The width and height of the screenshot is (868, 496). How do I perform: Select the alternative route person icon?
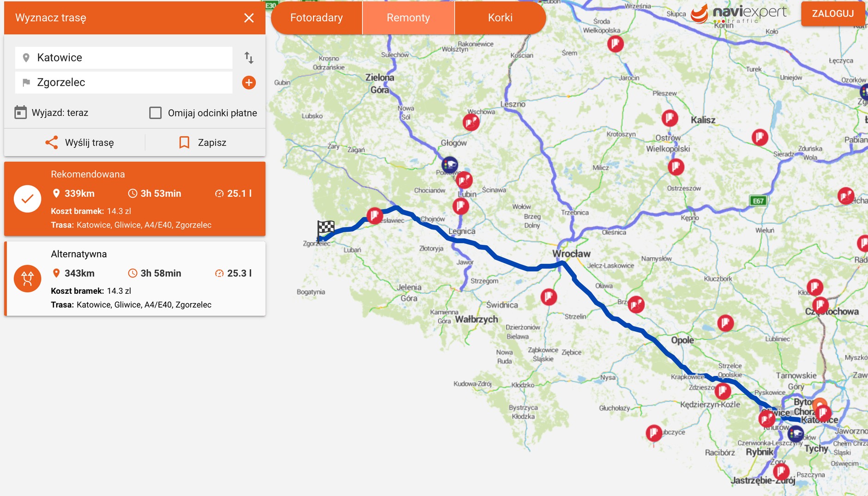tap(28, 278)
